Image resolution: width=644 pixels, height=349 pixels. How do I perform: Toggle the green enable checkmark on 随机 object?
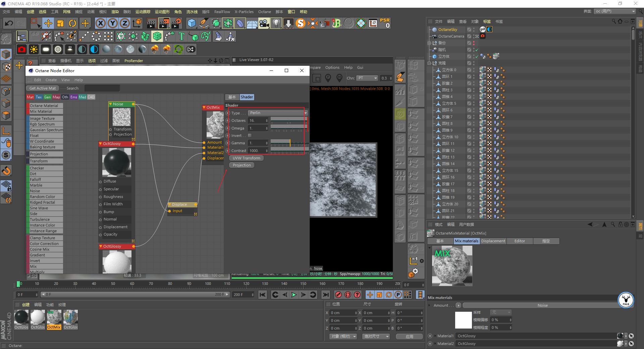click(476, 49)
